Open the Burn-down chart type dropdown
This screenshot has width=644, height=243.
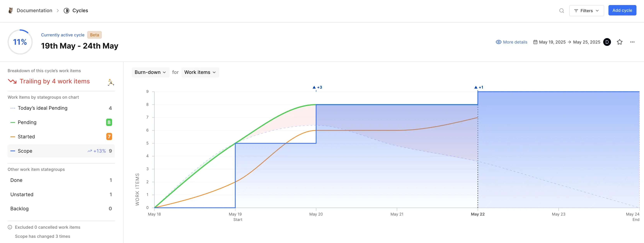150,72
